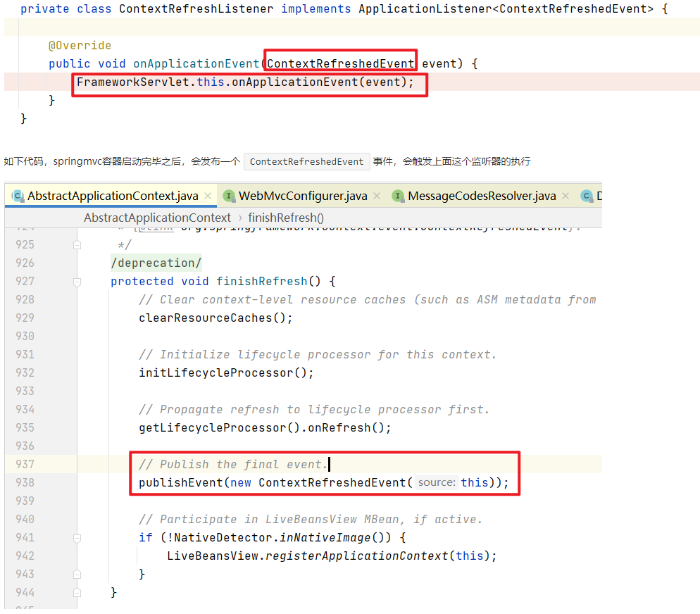The height and width of the screenshot is (614, 700).
Task: Switch to the WebMvcConfigurer.java tab
Action: coord(302,196)
